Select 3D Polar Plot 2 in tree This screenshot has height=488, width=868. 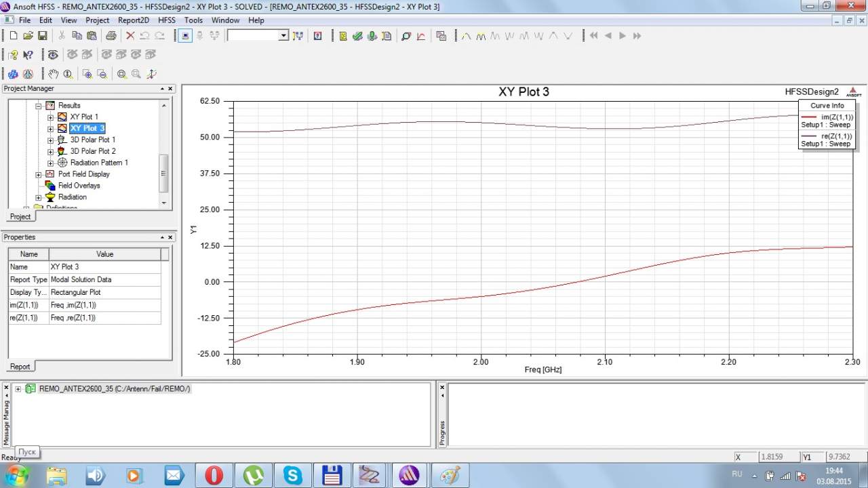[93, 151]
